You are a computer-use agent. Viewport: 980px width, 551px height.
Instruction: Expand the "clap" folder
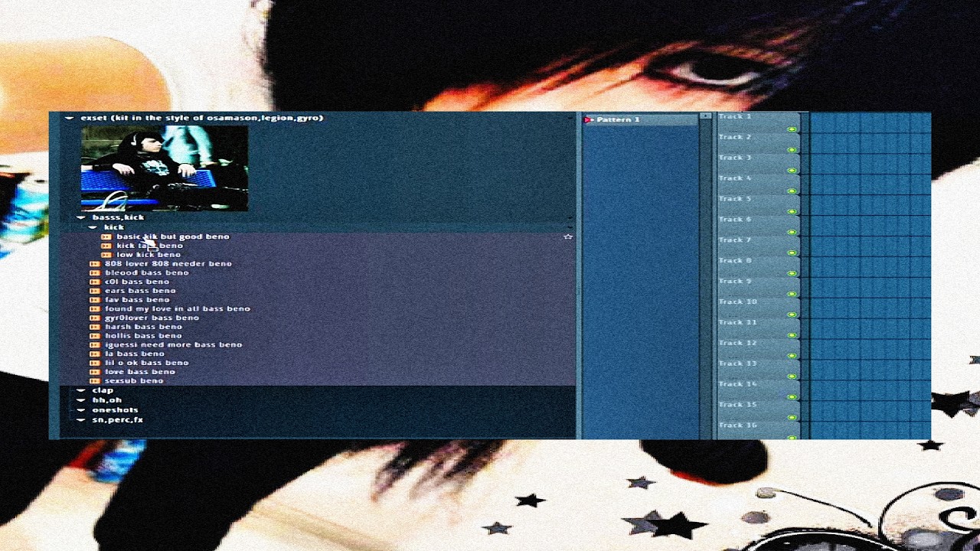click(81, 390)
